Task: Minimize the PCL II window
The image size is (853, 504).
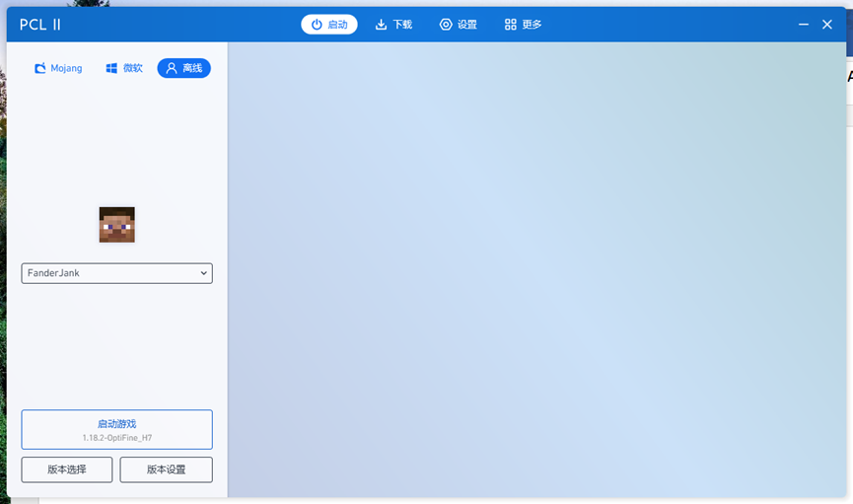Action: point(804,25)
